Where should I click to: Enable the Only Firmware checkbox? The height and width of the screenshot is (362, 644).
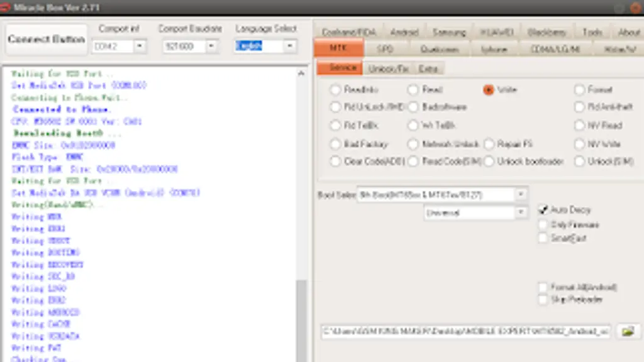(x=543, y=224)
